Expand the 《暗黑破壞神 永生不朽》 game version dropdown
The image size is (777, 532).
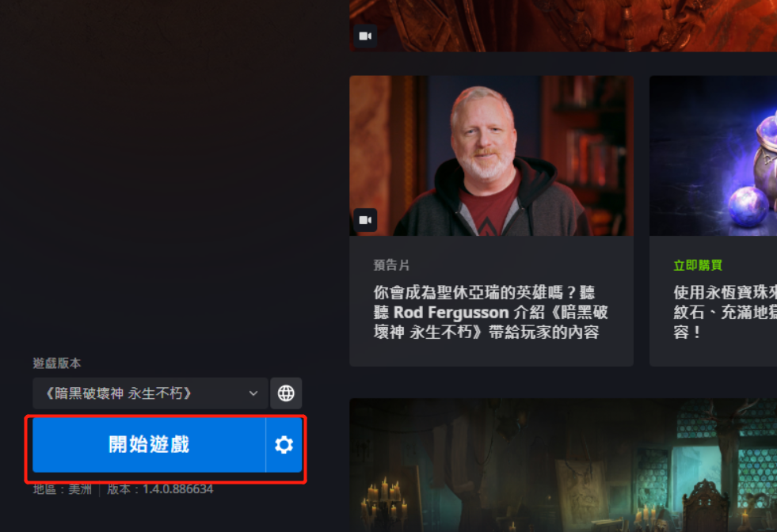point(150,393)
